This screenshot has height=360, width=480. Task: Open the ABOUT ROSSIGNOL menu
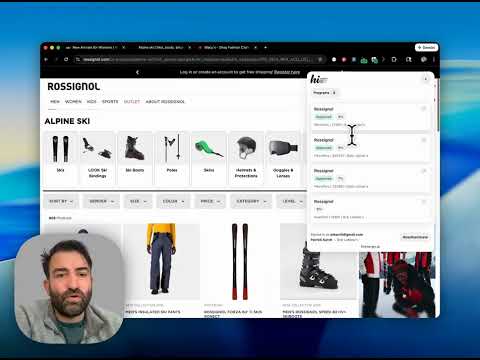(x=165, y=102)
